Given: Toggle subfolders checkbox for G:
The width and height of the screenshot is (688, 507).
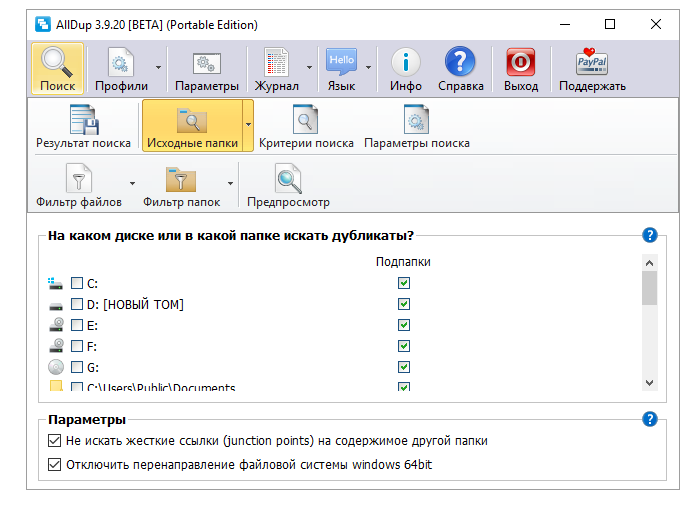Looking at the screenshot, I should [x=404, y=367].
